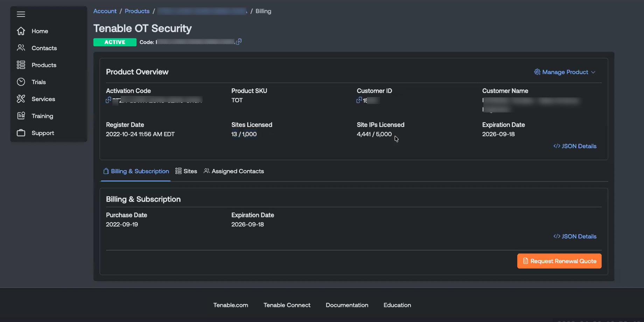Viewport: 644px width, 322px height.
Task: Click the Site IPs Licensed value 4,441 / 5,000
Action: point(374,134)
